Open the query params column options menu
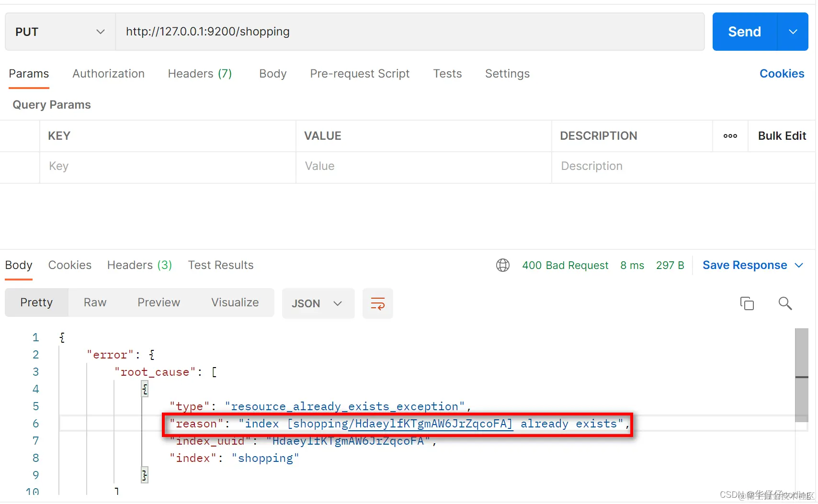The width and height of the screenshot is (818, 504). [x=730, y=136]
